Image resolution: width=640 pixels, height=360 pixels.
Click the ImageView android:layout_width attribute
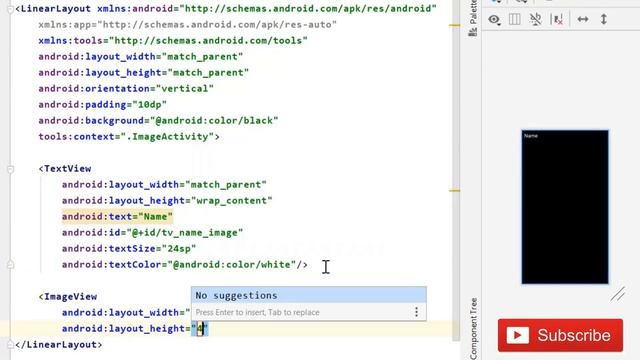tap(126, 313)
